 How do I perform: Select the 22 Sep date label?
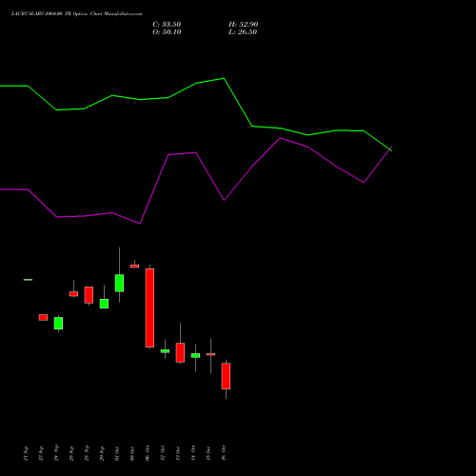click(x=41, y=453)
